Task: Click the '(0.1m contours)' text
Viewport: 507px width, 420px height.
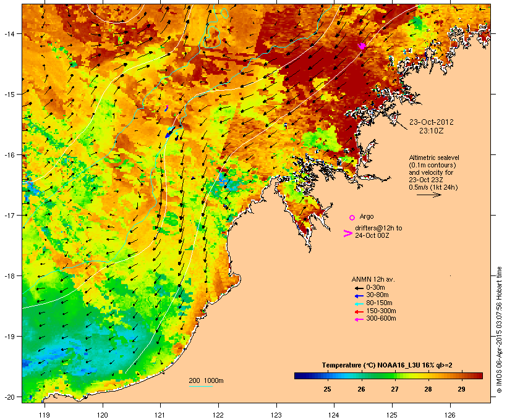Action: (432, 165)
